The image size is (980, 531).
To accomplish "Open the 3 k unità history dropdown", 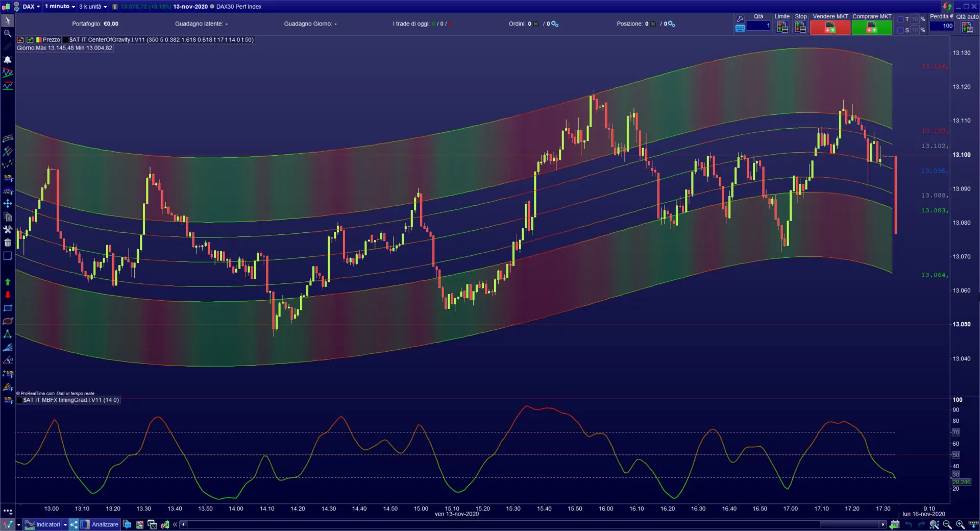I will coord(93,7).
